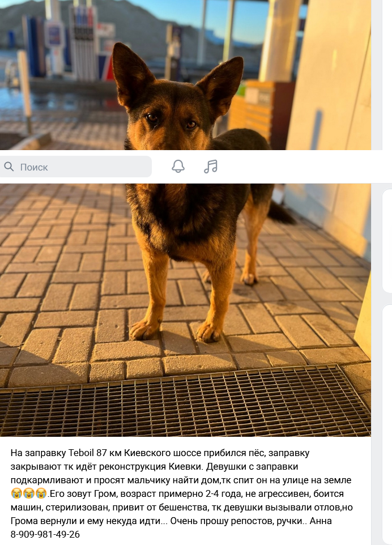Open the notifications bell icon
The image size is (392, 545).
coord(178,167)
